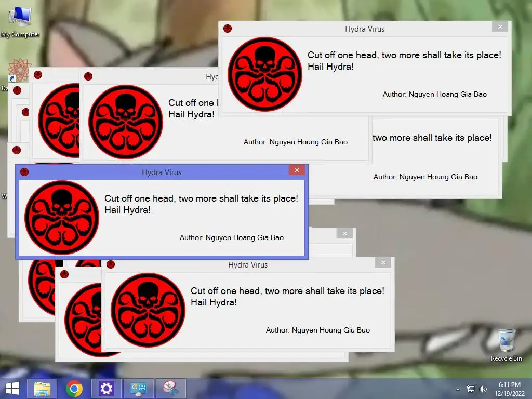This screenshot has height=399, width=532.
Task: Open Google Chrome from taskbar
Action: [x=74, y=389]
